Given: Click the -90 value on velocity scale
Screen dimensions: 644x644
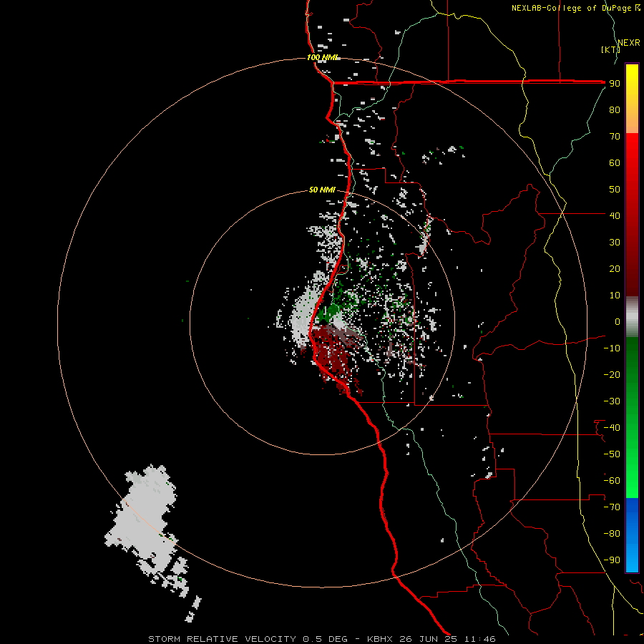Looking at the screenshot, I should [612, 560].
